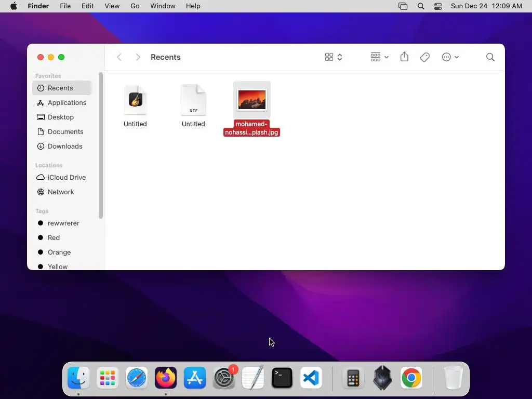Open System Preferences from the Dock
The width and height of the screenshot is (532, 399).
224,378
